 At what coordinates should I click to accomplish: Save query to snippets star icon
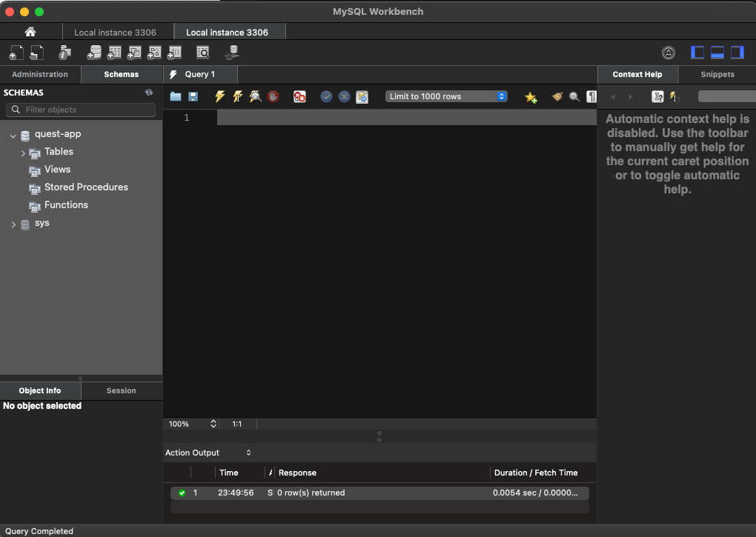pos(531,97)
